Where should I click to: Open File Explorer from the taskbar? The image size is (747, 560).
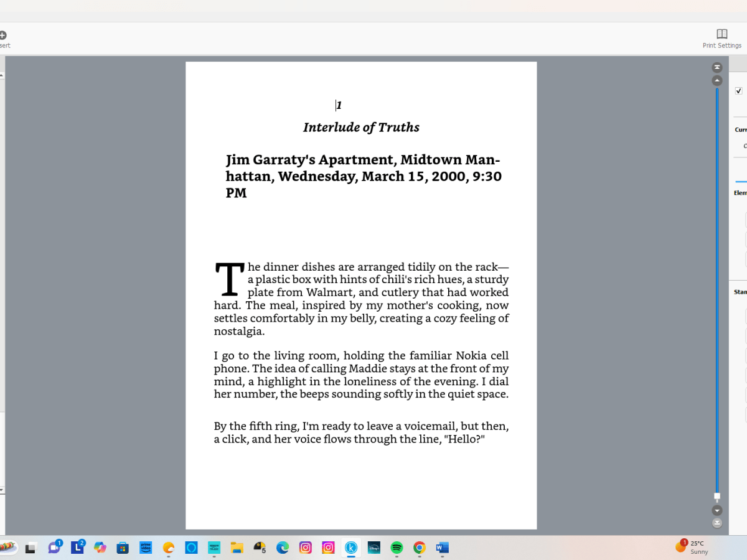(x=237, y=548)
